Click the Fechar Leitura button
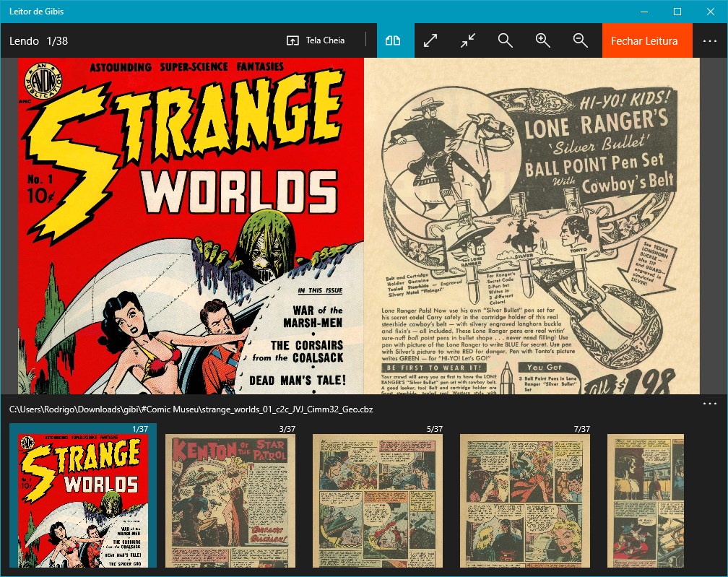Viewport: 728px width, 577px height. coord(647,40)
